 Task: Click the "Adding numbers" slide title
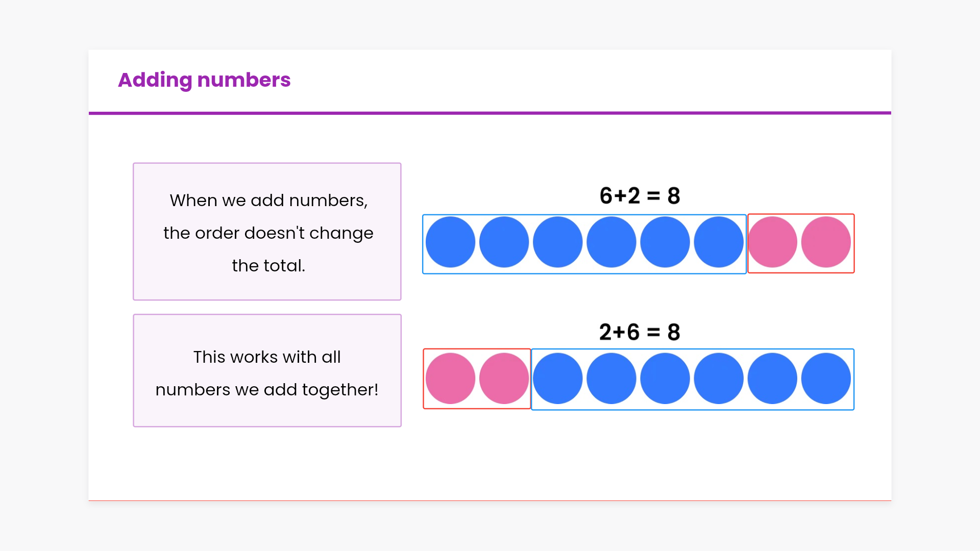pyautogui.click(x=204, y=80)
